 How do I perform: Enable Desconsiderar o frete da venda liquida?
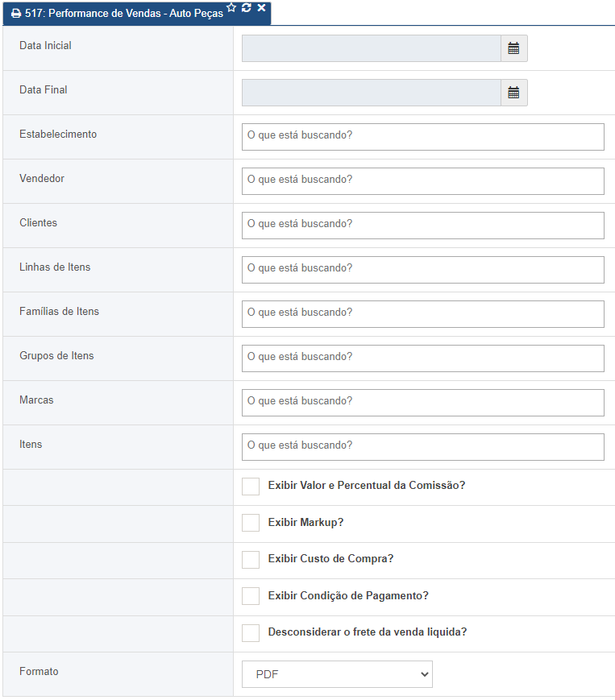click(x=251, y=632)
